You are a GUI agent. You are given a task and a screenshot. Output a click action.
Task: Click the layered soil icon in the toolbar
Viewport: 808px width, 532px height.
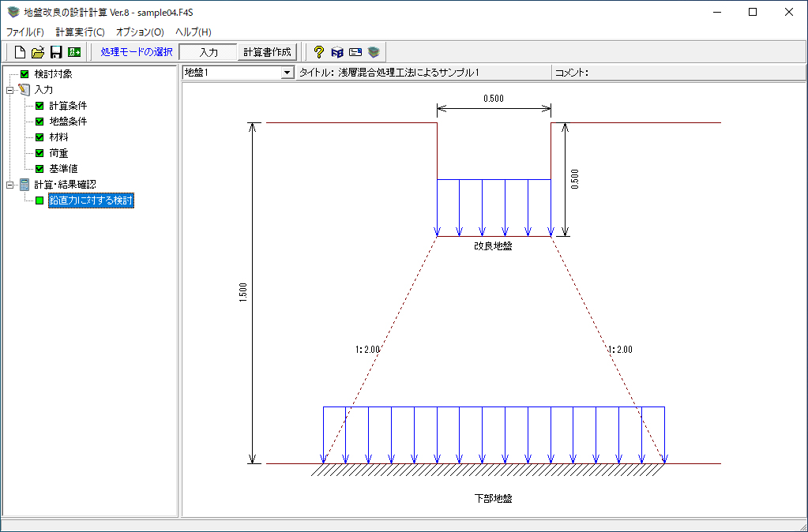coord(374,52)
